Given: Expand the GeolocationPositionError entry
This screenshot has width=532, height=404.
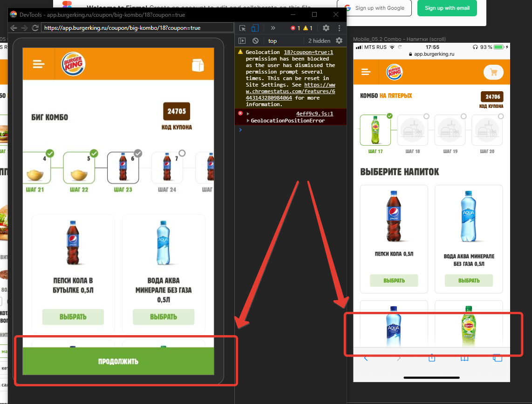Looking at the screenshot, I should coord(248,121).
